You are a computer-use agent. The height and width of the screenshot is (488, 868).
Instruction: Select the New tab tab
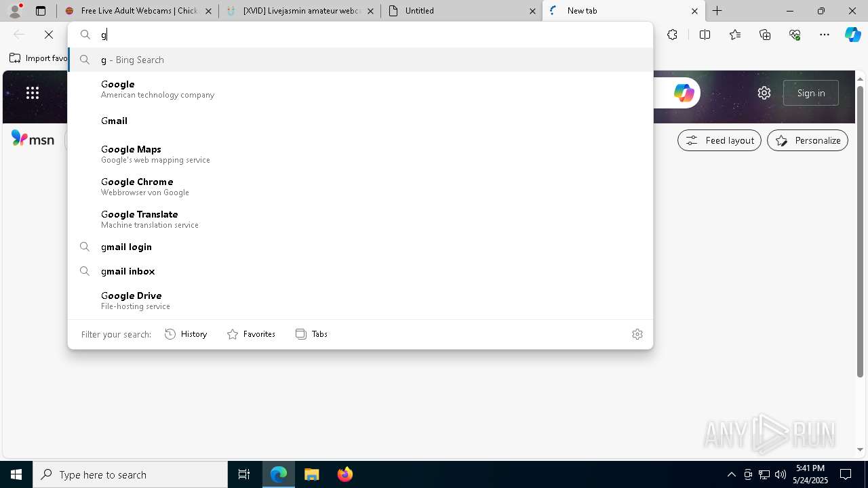(x=623, y=11)
